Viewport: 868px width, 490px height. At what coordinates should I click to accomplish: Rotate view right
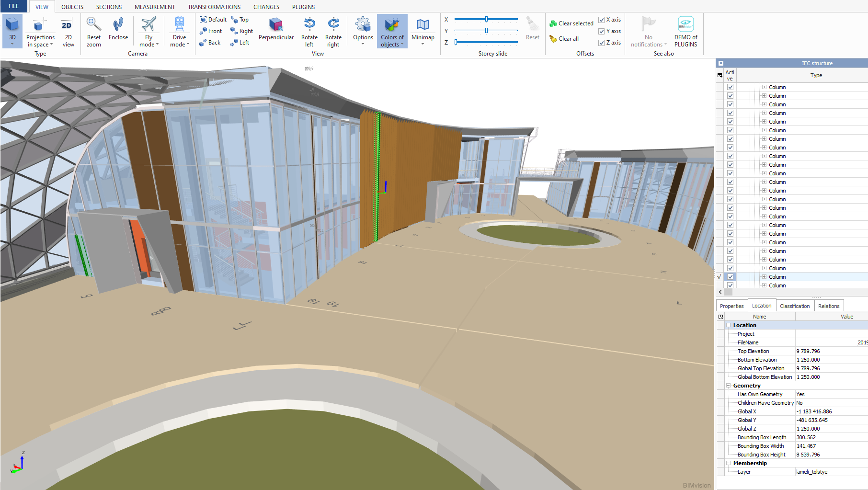point(333,31)
